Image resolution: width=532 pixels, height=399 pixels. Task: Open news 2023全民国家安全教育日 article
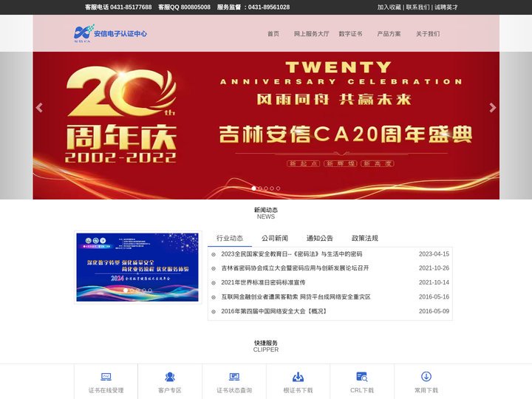click(292, 254)
